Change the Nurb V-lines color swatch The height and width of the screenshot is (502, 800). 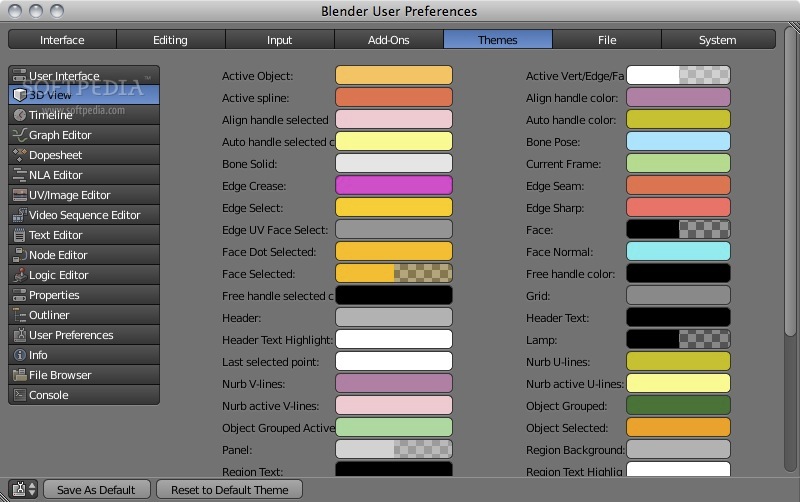point(394,384)
